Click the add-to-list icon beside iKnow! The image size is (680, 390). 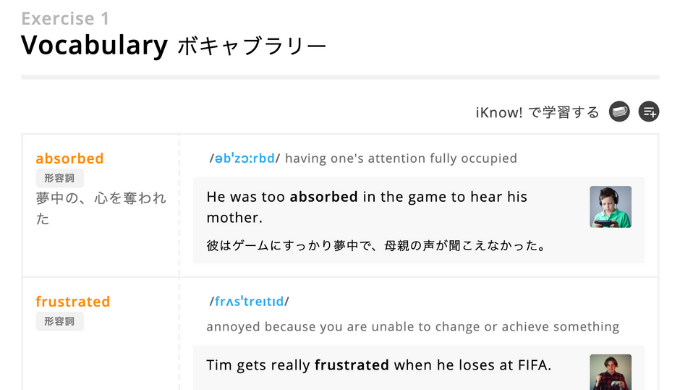pos(649,112)
